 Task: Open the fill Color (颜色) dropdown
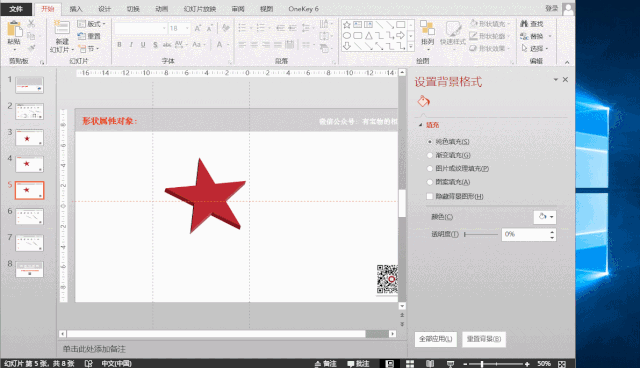[x=545, y=217]
